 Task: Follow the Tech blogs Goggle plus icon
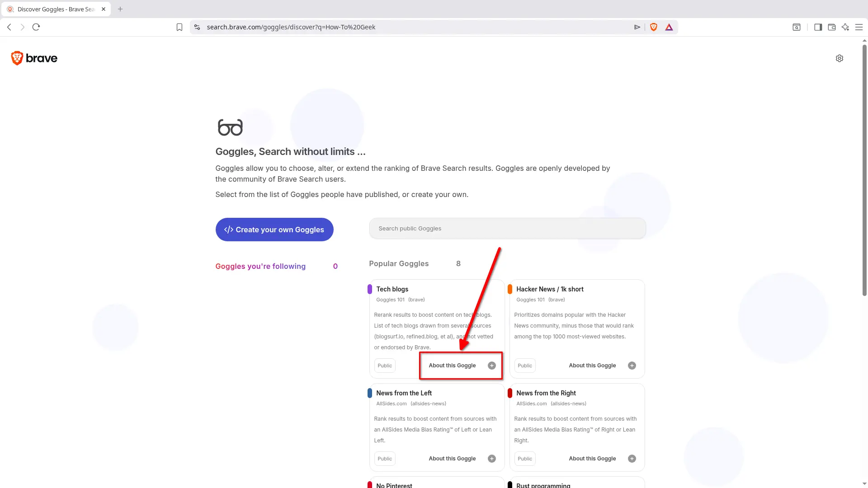coord(492,366)
